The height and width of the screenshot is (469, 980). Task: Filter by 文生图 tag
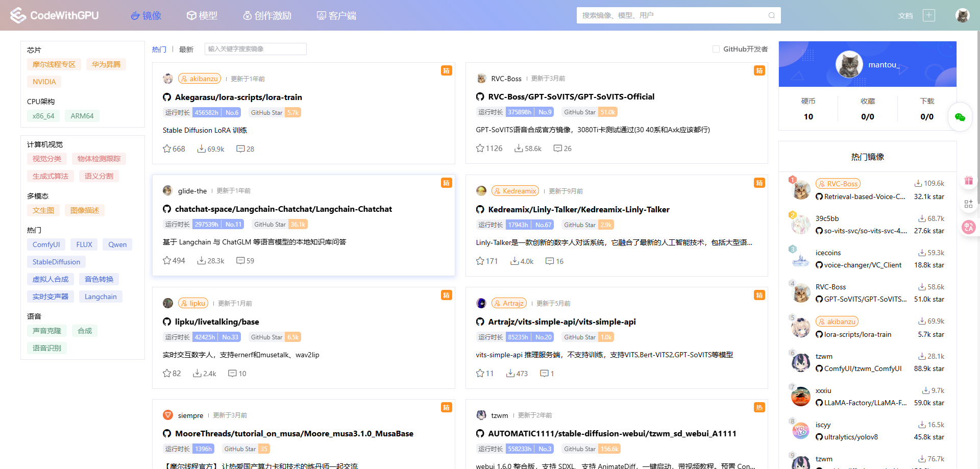[x=43, y=210]
